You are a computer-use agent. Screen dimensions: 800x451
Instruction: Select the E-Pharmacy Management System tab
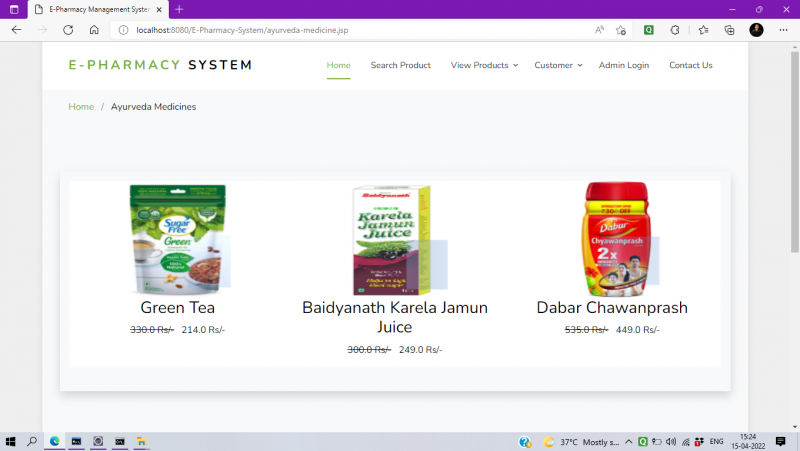(x=97, y=9)
